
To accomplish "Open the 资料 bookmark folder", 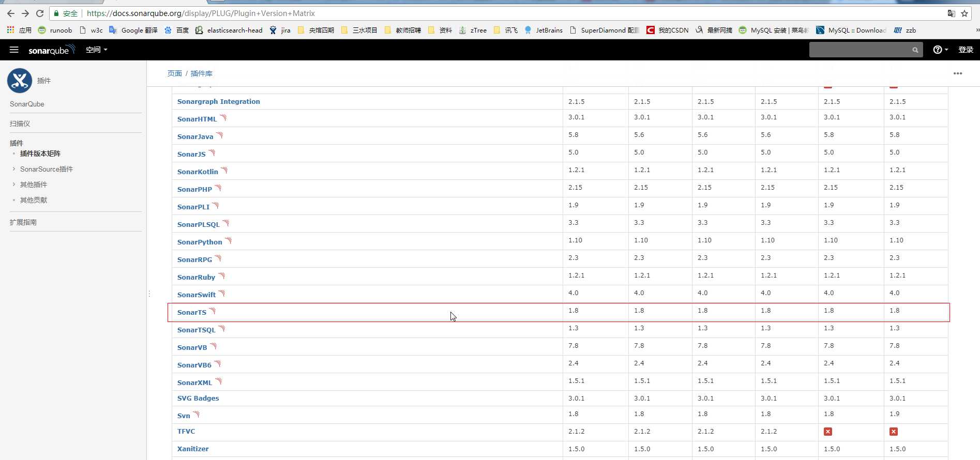I will point(440,30).
